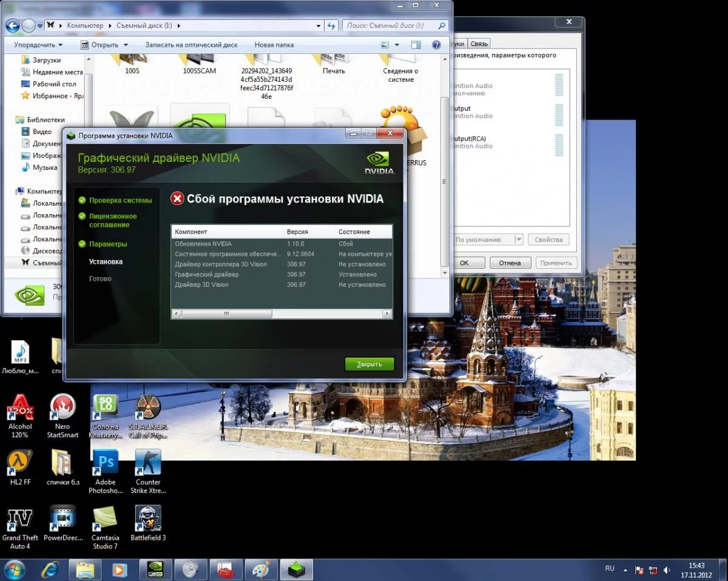Click the Состояние column header
The image size is (728, 581).
tap(364, 232)
